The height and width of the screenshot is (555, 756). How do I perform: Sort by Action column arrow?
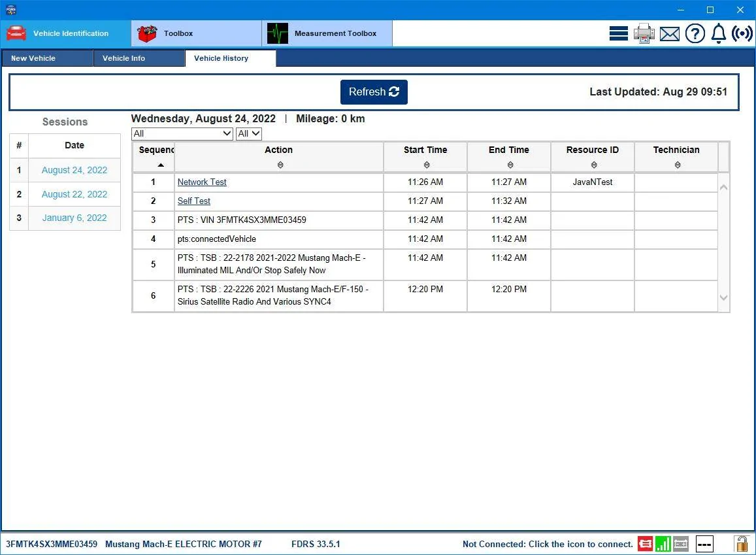click(280, 165)
